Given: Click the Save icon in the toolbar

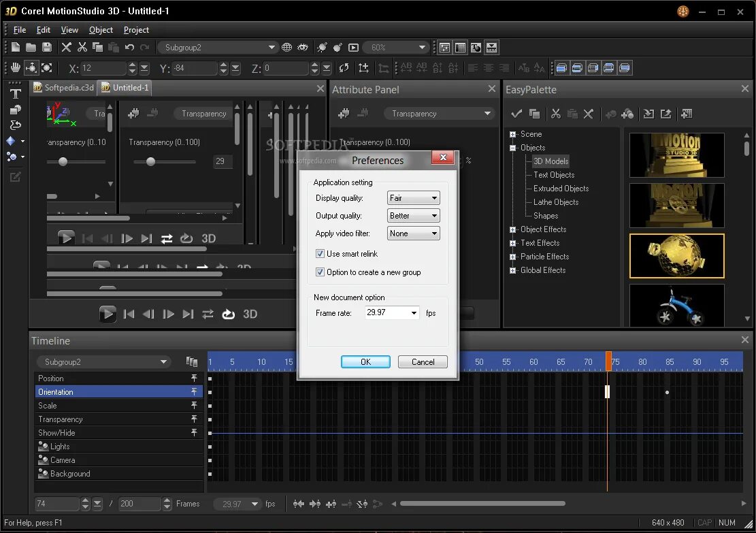Looking at the screenshot, I should 46,47.
